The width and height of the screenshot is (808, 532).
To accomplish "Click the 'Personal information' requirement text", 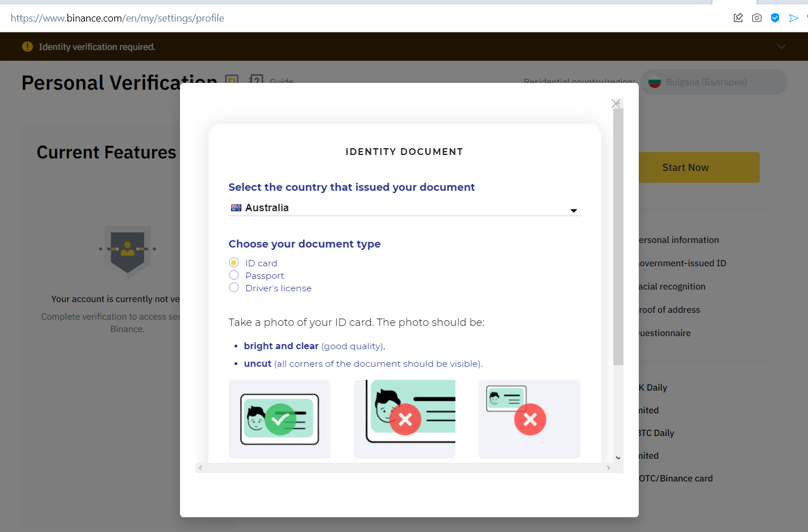I will (x=679, y=240).
